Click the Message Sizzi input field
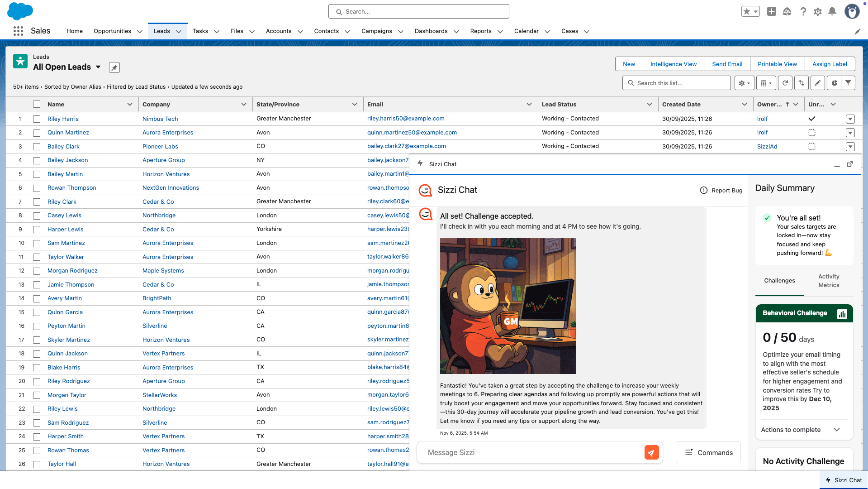Image resolution: width=868 pixels, height=489 pixels. click(529, 452)
